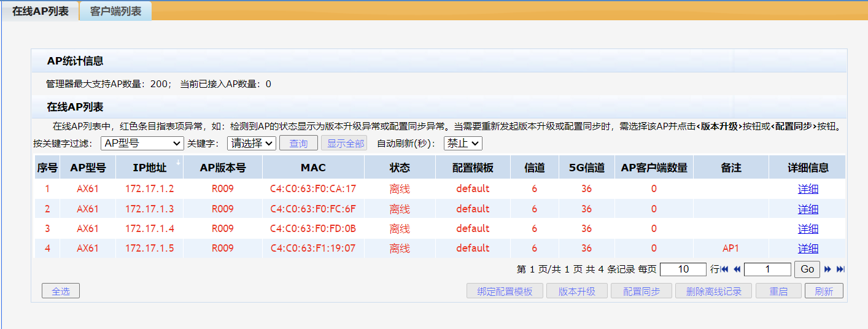Click the AP型号 column header
This screenshot has width=868, height=329.
point(88,168)
